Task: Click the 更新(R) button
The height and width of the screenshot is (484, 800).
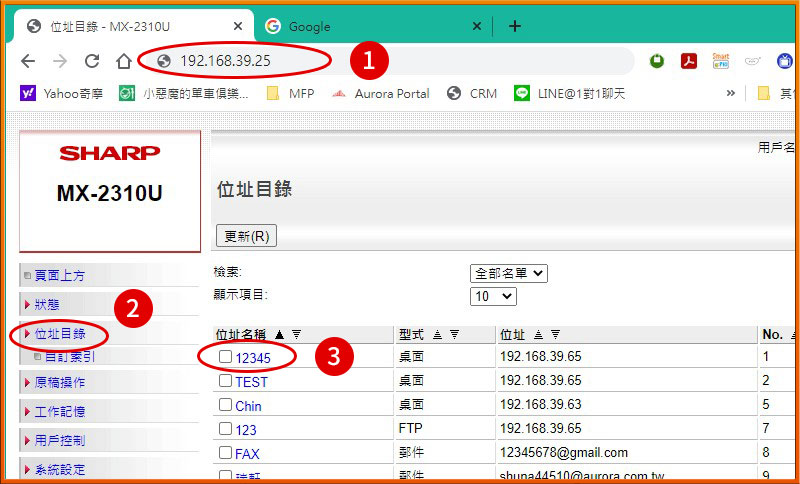Action: (246, 236)
